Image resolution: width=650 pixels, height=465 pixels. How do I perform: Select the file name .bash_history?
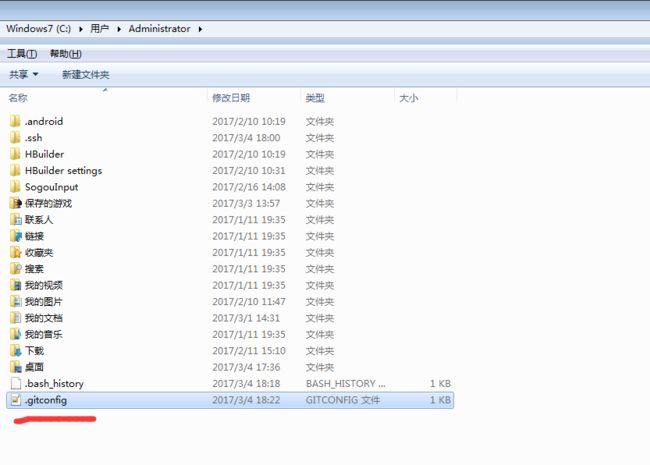click(x=54, y=384)
